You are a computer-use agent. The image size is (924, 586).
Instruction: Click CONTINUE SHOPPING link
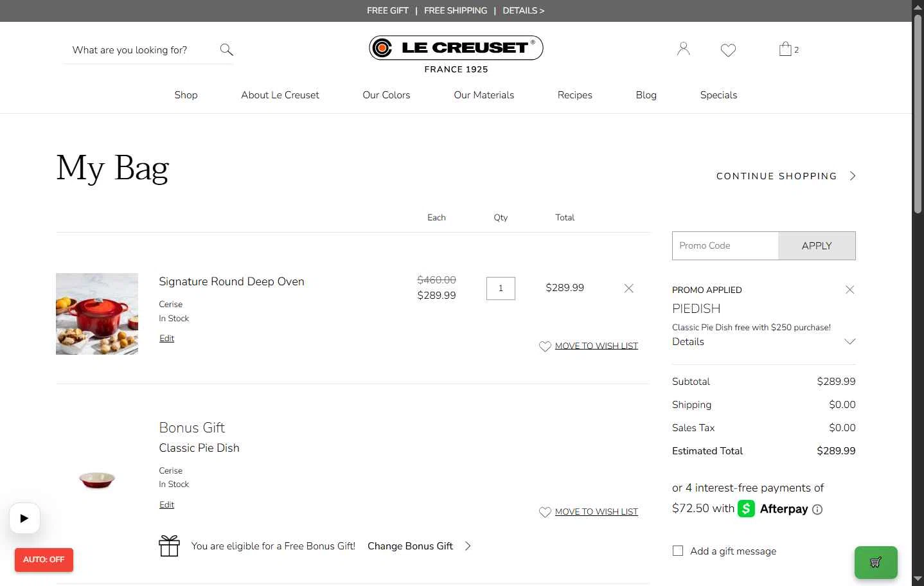tap(777, 176)
